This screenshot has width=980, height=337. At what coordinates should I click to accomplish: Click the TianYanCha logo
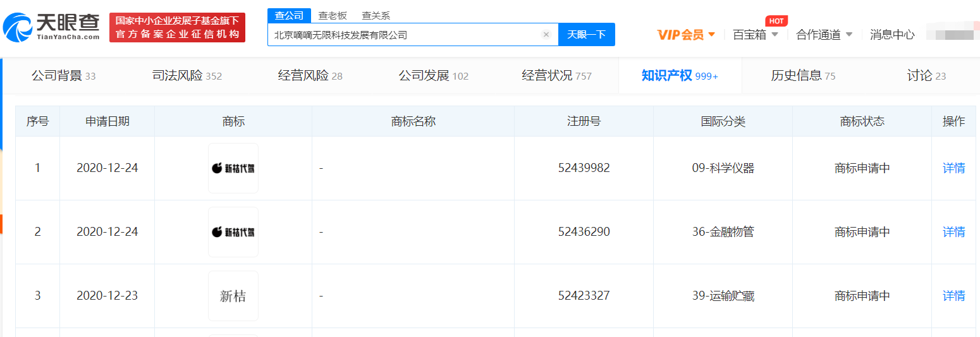point(52,27)
